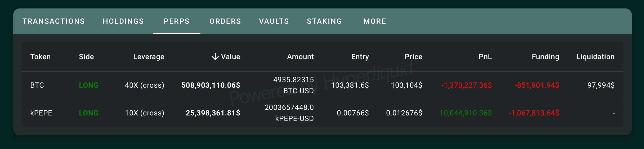Open the Transactions tab
Image resolution: width=644 pixels, height=149 pixels.
pyautogui.click(x=53, y=21)
